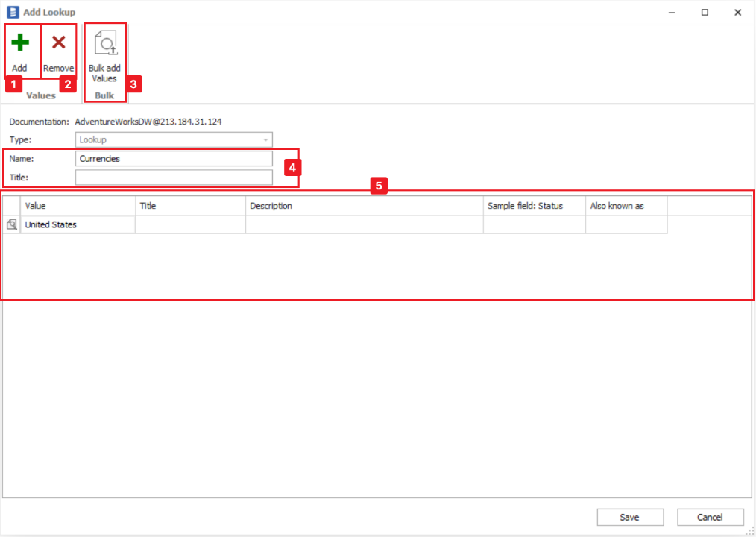756x537 pixels.
Task: Select the Sample field: Status column header
Action: coord(534,206)
